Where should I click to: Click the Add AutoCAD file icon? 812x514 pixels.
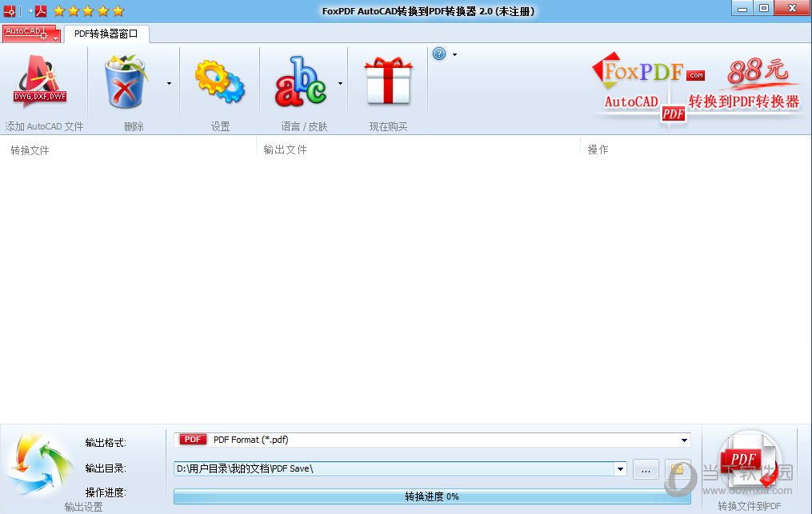coord(40,80)
